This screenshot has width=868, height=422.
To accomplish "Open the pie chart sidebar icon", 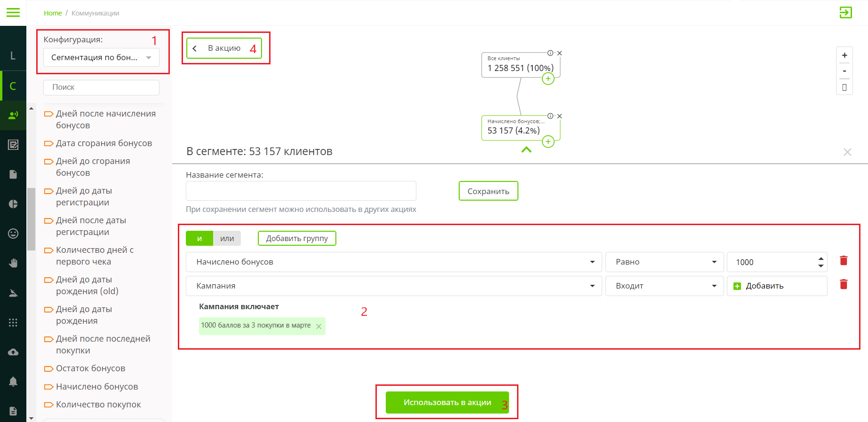I will point(13,204).
